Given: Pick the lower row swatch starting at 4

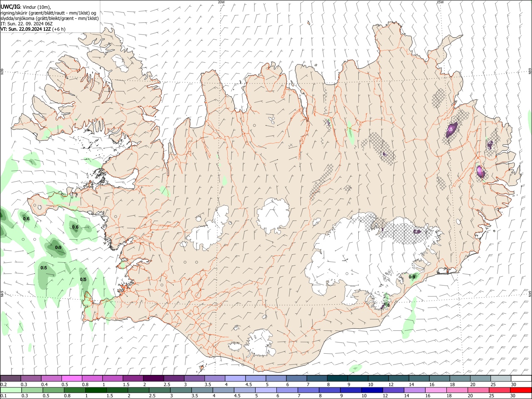Looking at the screenshot, I should tap(223, 390).
